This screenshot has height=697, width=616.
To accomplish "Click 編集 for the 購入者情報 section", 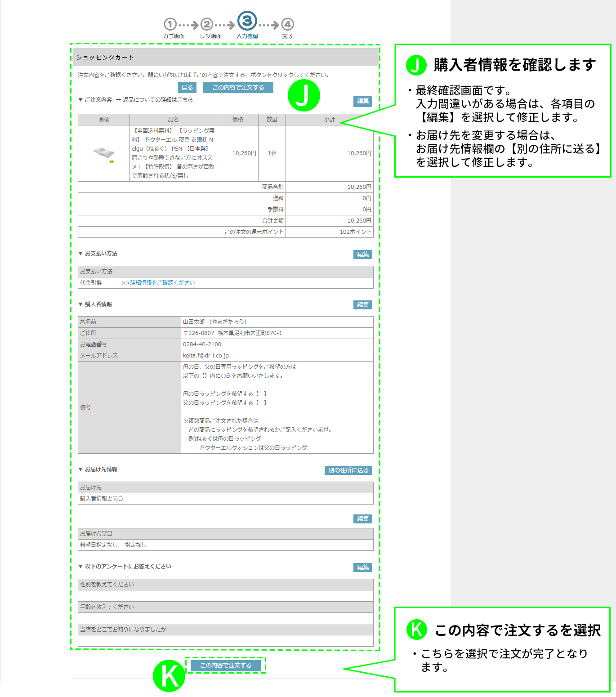I will pos(362,304).
